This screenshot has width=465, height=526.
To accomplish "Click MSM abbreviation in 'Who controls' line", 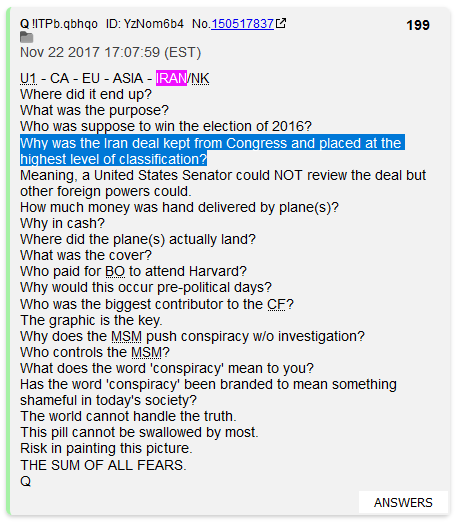I will point(146,352).
